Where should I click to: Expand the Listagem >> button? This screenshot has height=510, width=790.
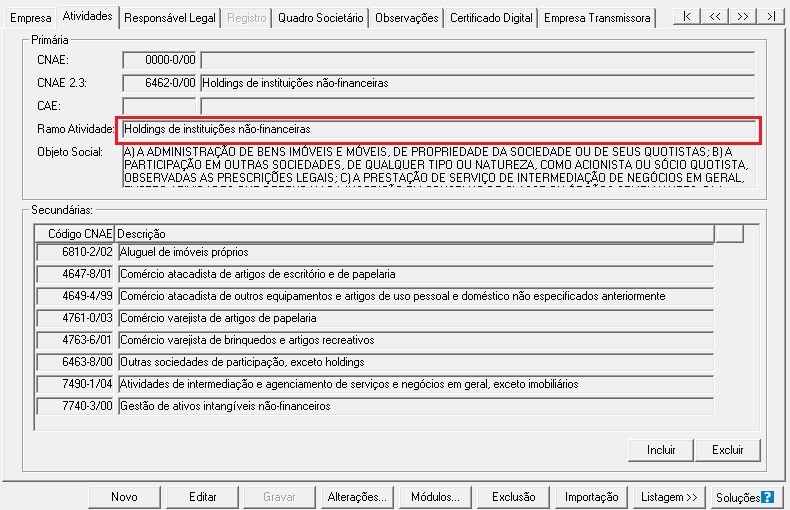tap(669, 497)
